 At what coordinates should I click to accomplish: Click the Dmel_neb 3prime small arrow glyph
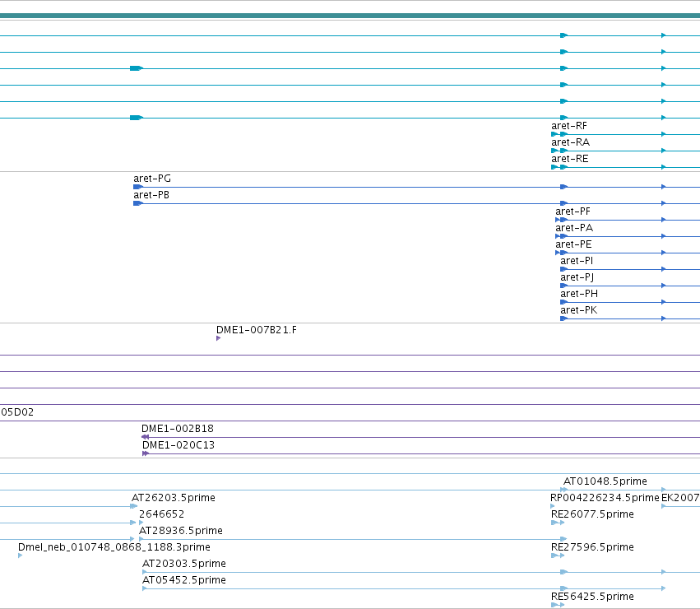coord(20,556)
